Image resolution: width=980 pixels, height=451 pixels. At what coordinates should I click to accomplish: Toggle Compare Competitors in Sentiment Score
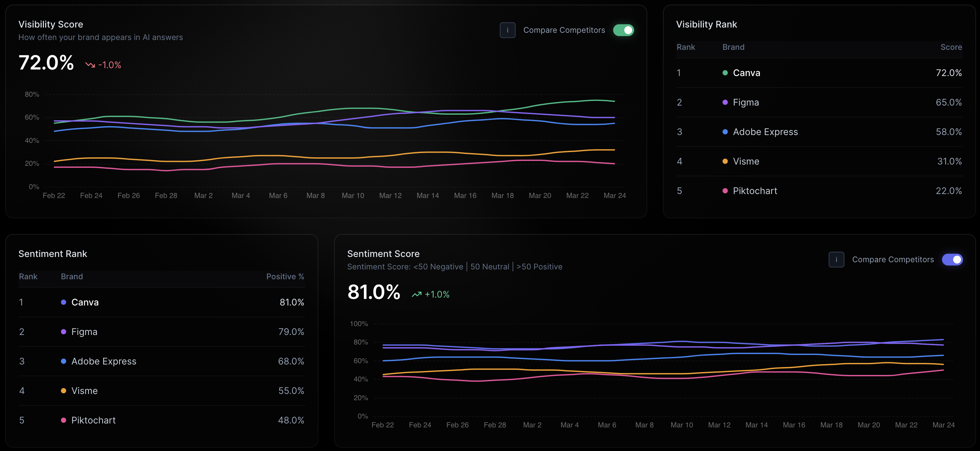click(x=952, y=260)
